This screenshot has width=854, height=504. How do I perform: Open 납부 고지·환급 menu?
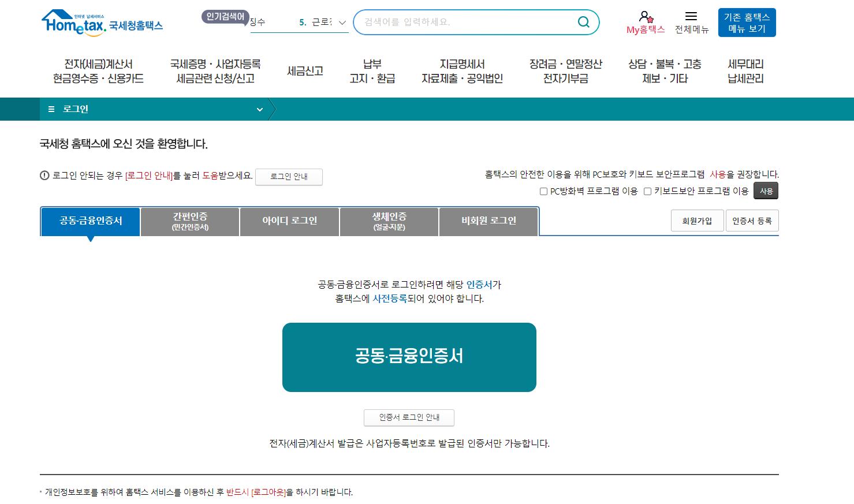click(372, 71)
